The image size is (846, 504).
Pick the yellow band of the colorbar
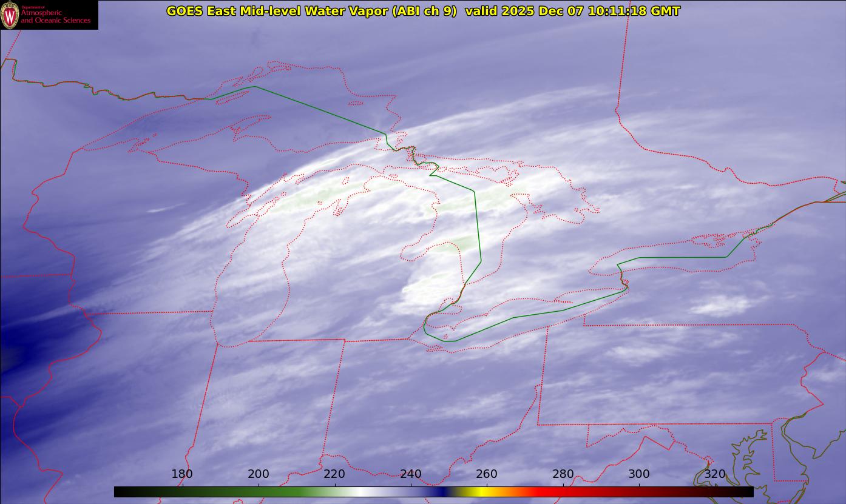479,492
